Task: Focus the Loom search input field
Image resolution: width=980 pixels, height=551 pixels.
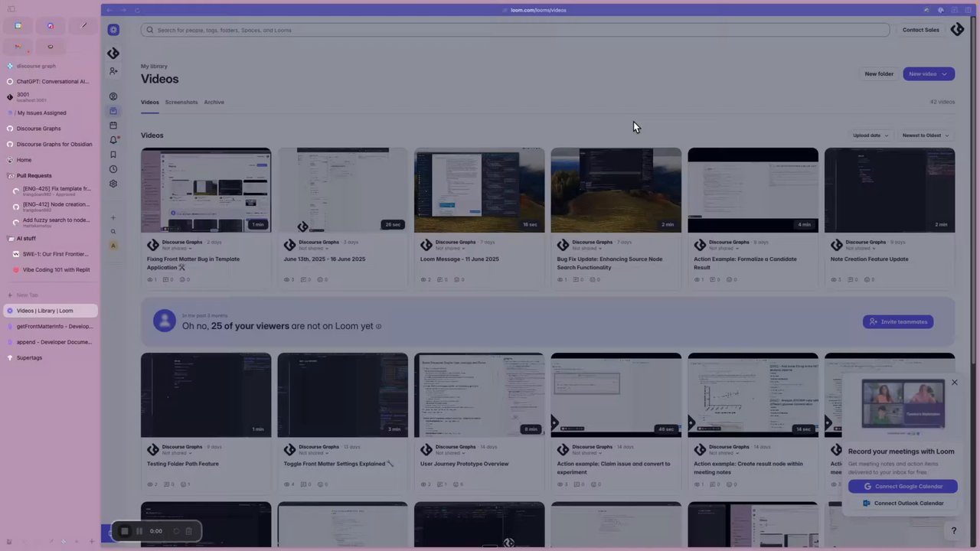Action: tap(515, 30)
